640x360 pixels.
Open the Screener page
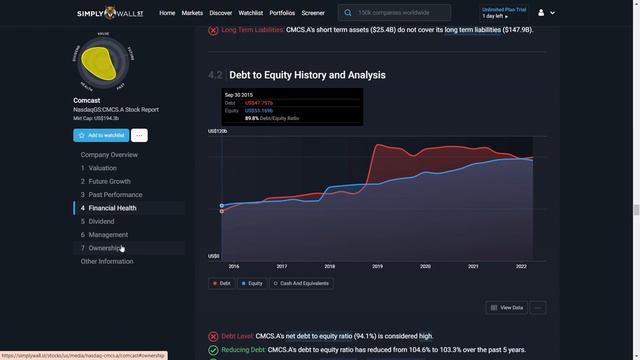[313, 13]
